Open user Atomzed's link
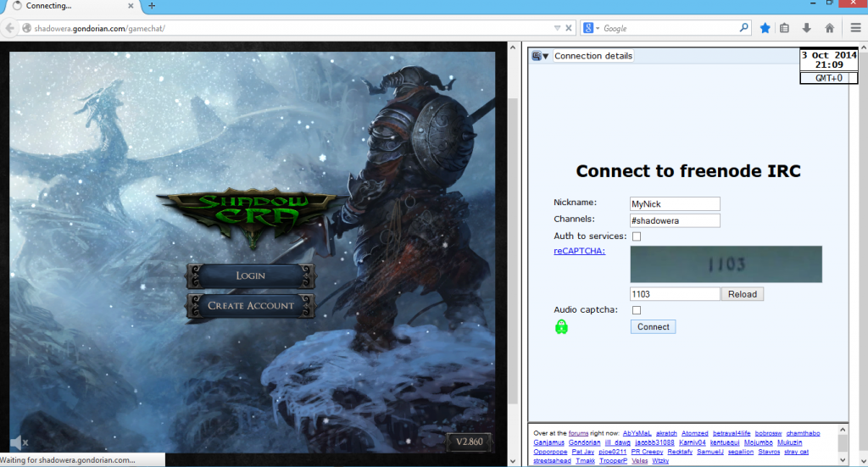Viewport: 868px width, 467px height. point(695,433)
